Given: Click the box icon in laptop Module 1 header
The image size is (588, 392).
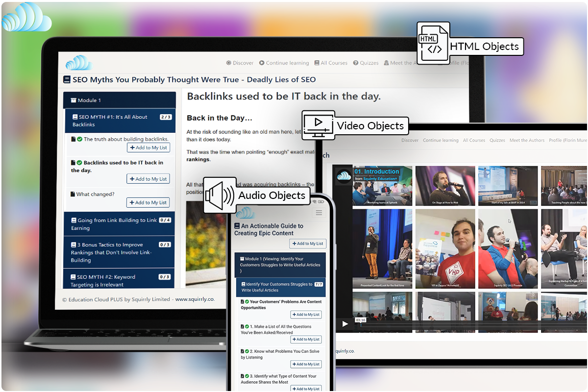Looking at the screenshot, I should tap(73, 100).
